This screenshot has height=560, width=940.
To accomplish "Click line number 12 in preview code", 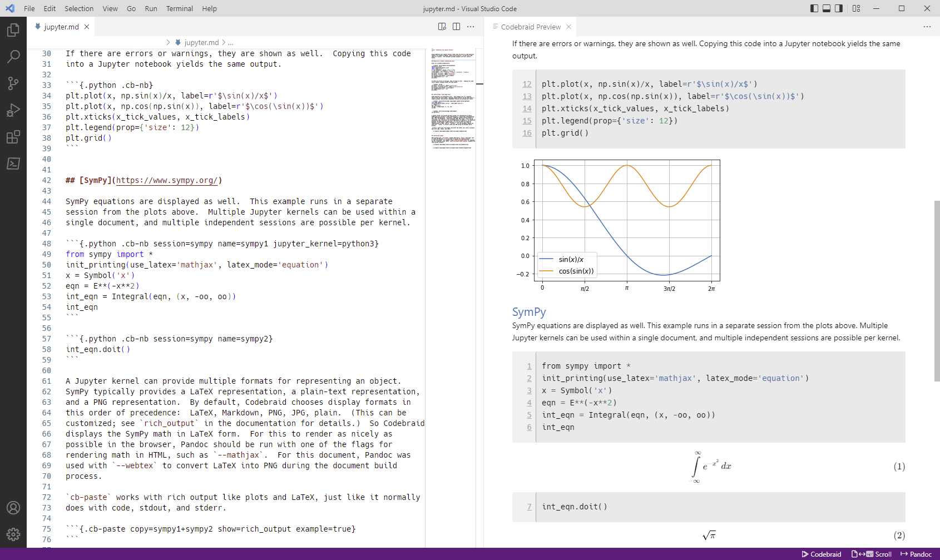I will pos(527,84).
